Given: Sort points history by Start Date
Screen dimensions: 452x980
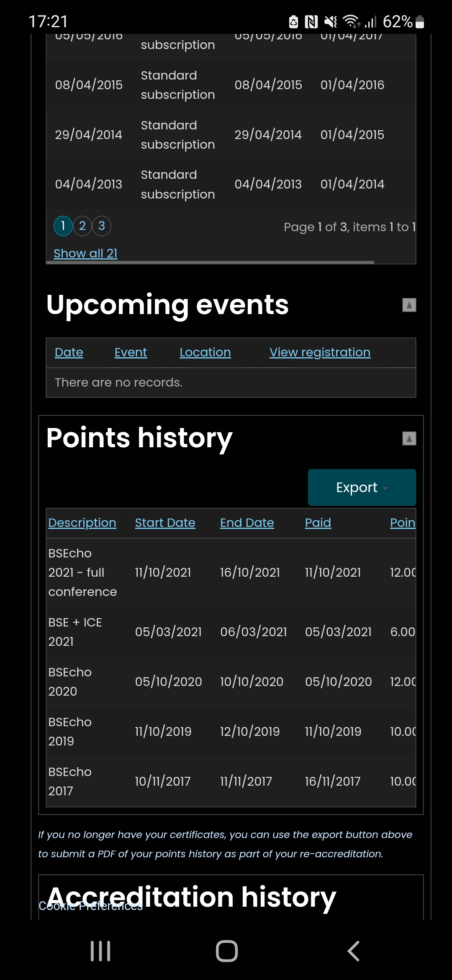Looking at the screenshot, I should [x=165, y=523].
